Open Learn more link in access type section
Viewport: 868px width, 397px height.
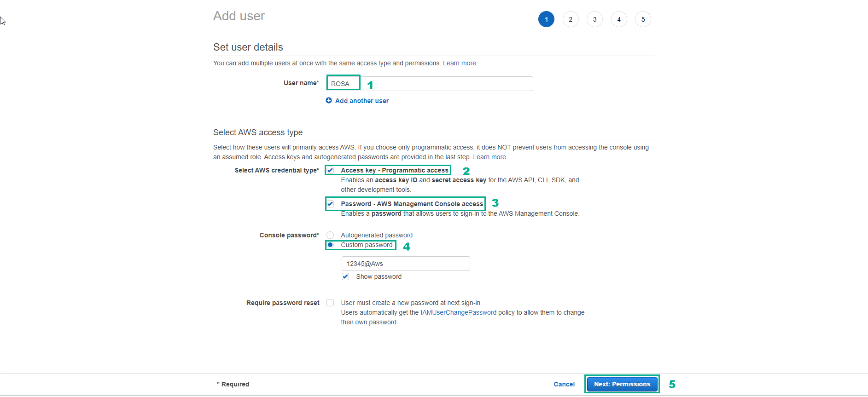(x=489, y=157)
